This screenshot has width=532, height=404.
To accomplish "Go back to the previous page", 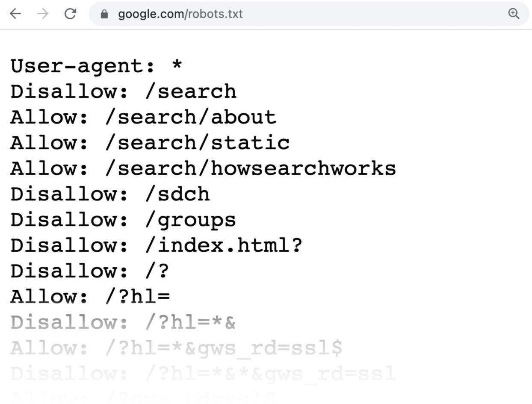I will point(15,14).
